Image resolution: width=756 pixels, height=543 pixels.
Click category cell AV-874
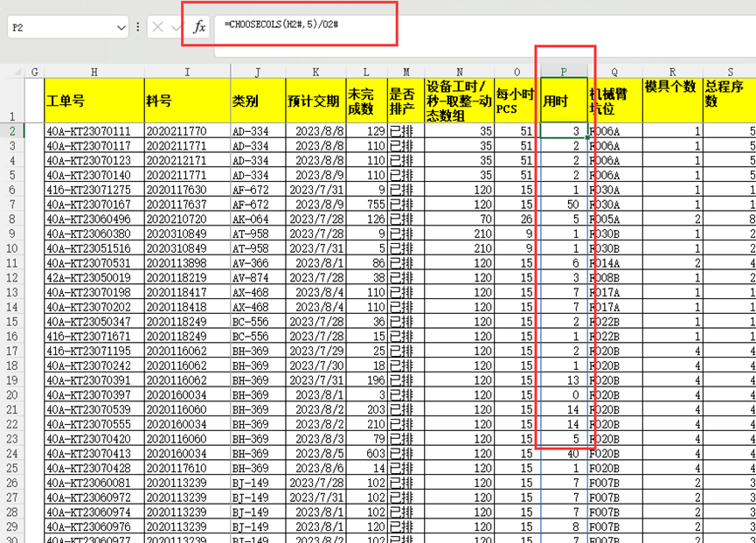tap(258, 278)
